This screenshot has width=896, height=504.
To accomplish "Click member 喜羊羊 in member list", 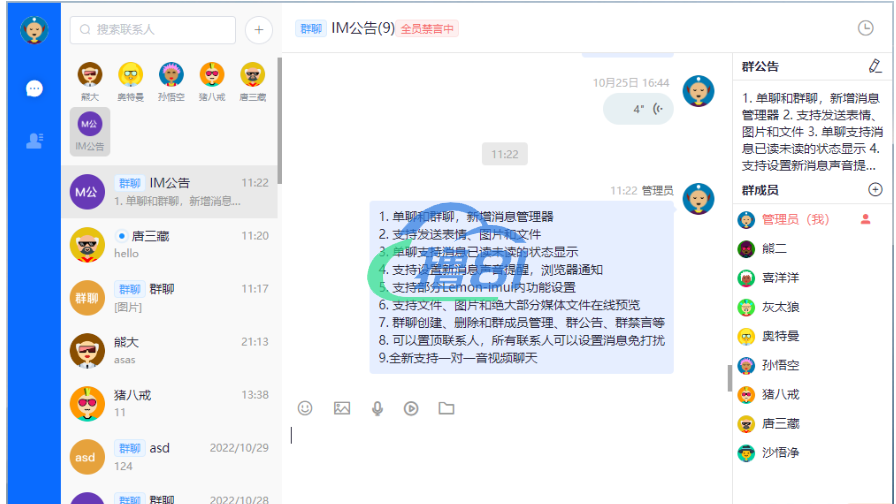I will tap(780, 278).
